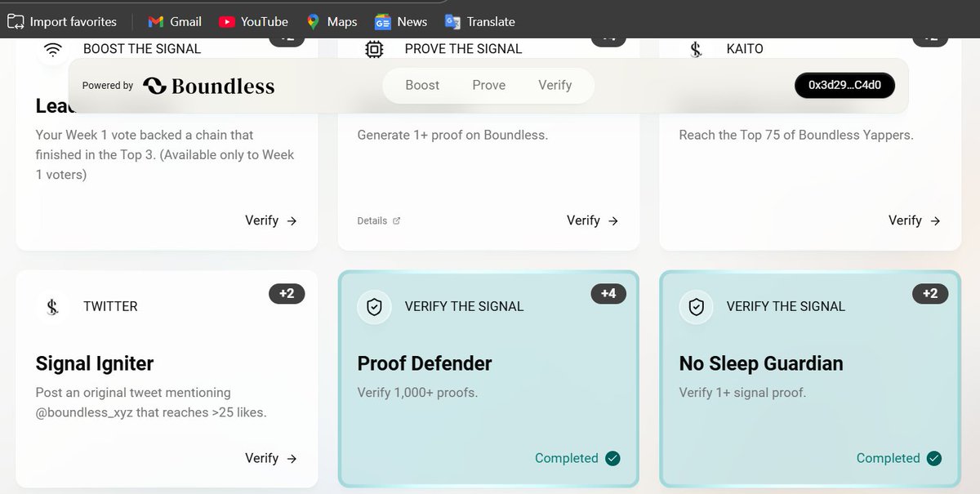Switch to the Verify tab
The height and width of the screenshot is (494, 980).
pyautogui.click(x=555, y=85)
